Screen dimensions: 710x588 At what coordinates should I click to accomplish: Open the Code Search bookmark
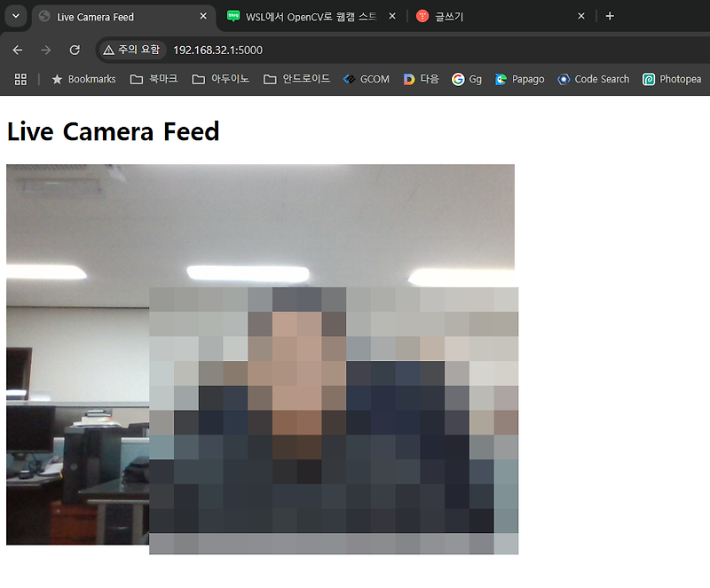click(x=594, y=80)
